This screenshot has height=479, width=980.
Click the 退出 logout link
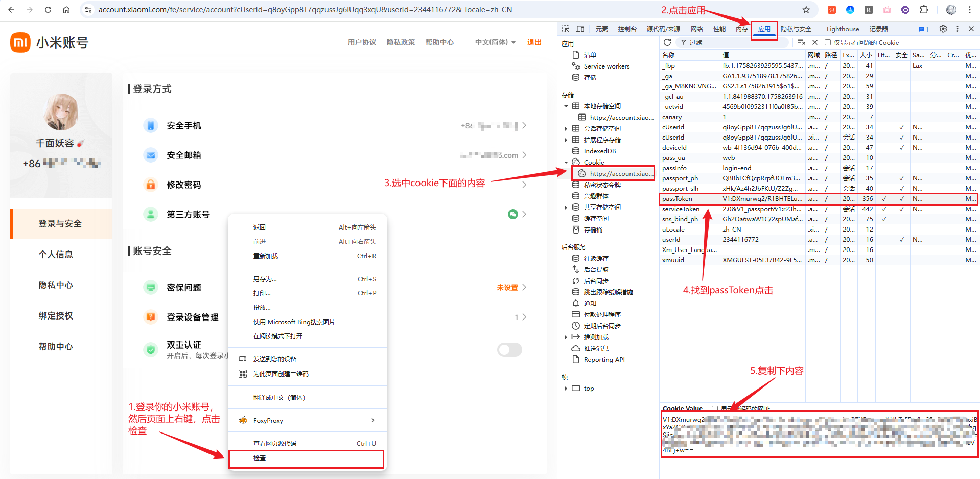coord(534,42)
